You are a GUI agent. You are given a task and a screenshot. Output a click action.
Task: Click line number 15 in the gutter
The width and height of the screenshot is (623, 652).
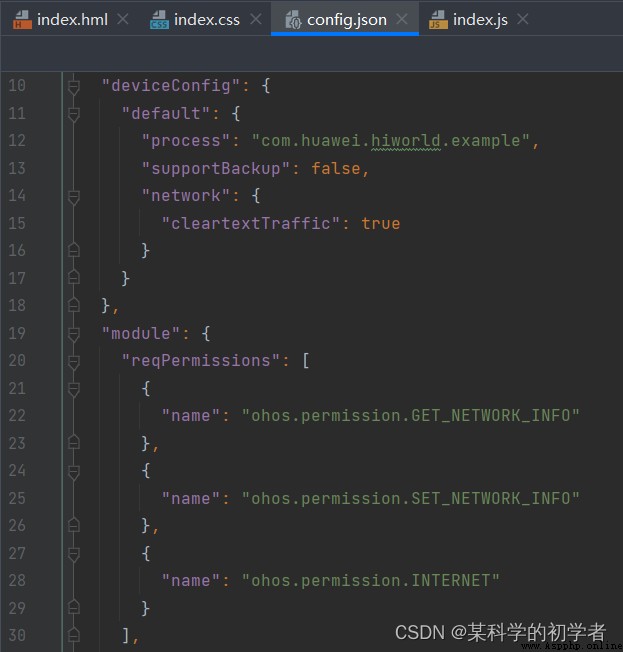pos(17,223)
